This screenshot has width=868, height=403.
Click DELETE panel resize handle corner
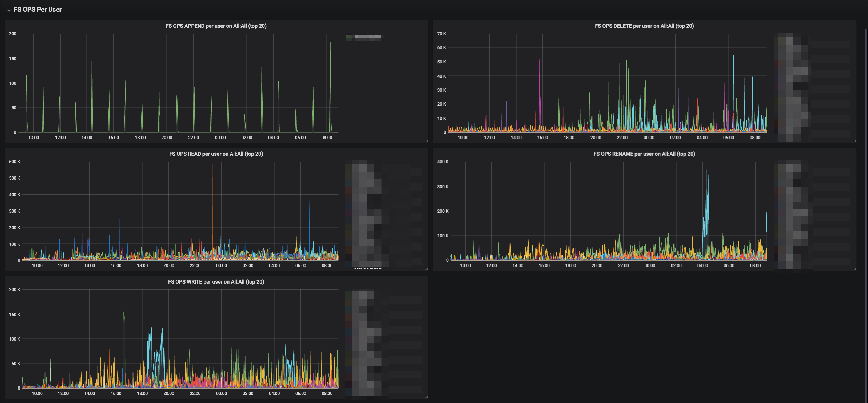[854, 141]
